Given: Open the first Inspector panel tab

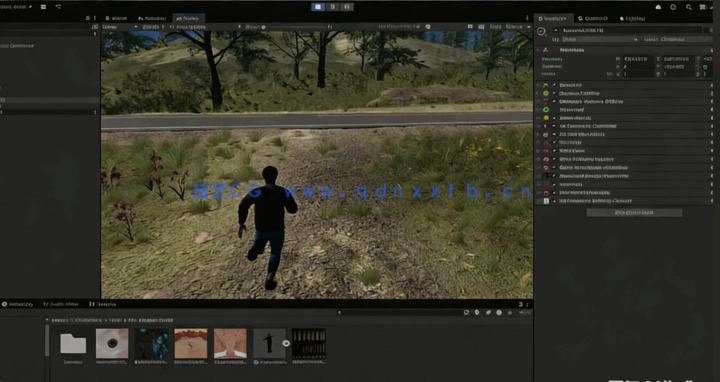Looking at the screenshot, I should [x=553, y=18].
